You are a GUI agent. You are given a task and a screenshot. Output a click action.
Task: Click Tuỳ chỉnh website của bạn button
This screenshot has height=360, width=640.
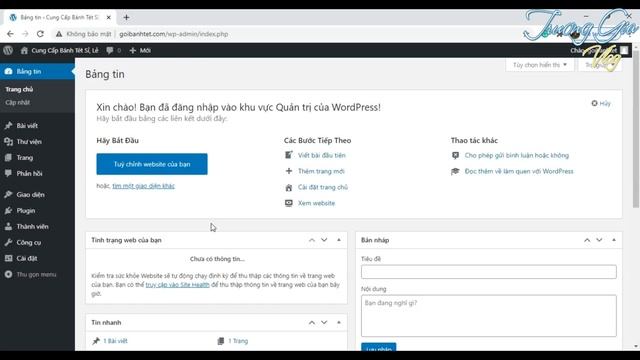click(x=152, y=164)
